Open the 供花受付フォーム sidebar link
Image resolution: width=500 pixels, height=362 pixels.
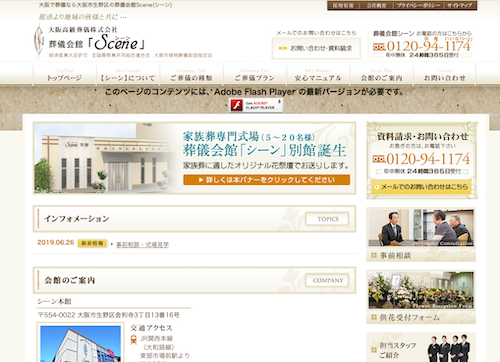tap(409, 318)
